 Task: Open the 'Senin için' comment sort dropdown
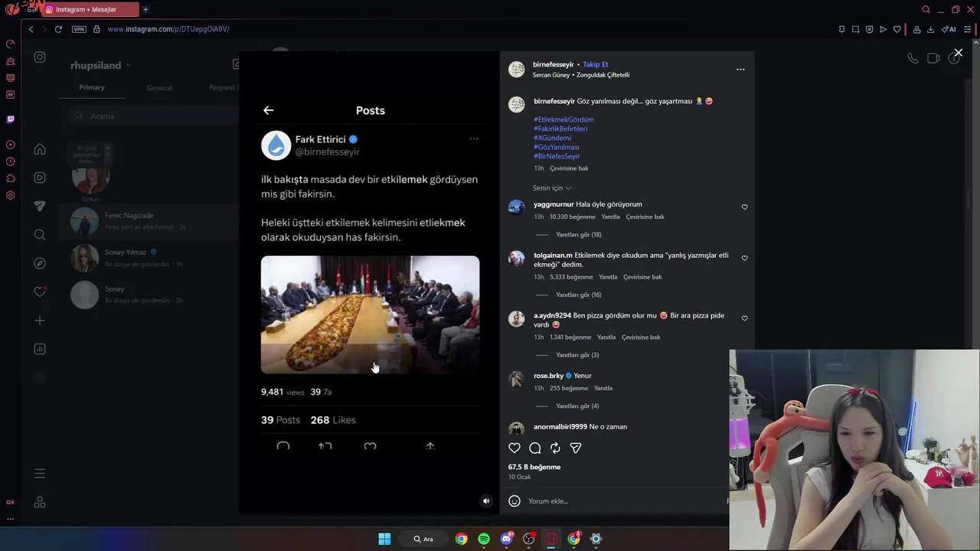[552, 187]
